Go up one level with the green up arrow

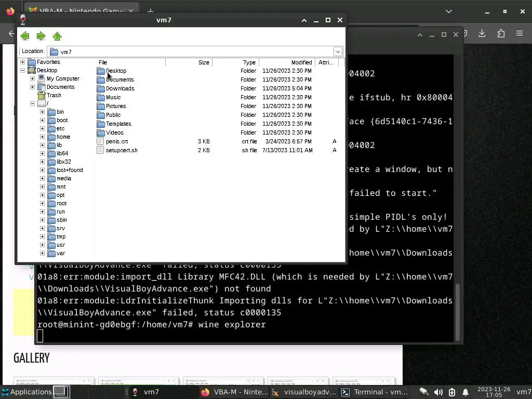57,36
